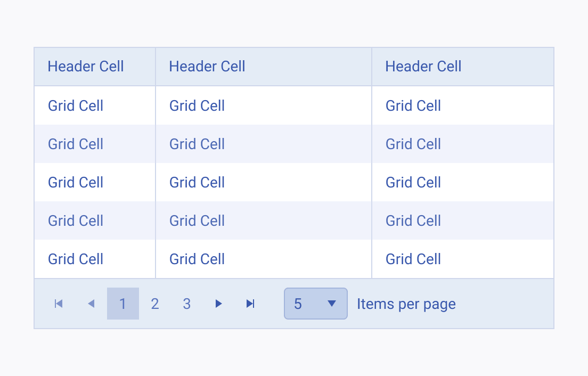This screenshot has width=588, height=376.
Task: Select Grid Cell in second row, last column
Action: pyautogui.click(x=463, y=144)
